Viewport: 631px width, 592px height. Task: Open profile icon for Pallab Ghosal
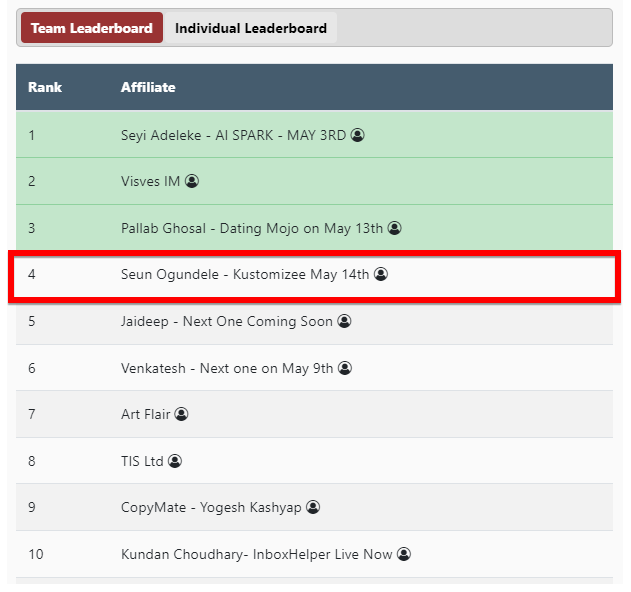394,228
